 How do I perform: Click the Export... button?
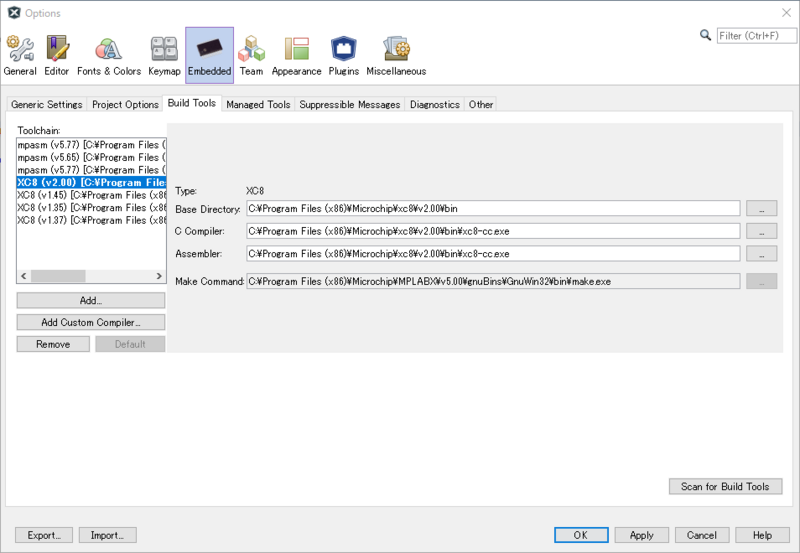click(x=44, y=535)
